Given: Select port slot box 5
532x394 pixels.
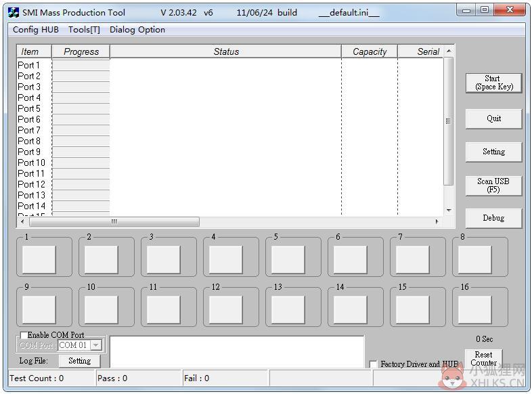Looking at the screenshot, I should [288, 259].
